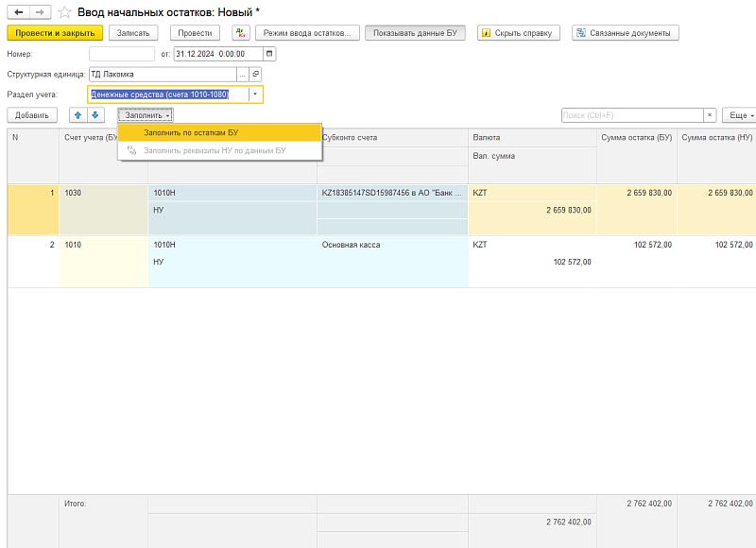
Task: Click the back navigation arrow
Action: [x=18, y=11]
